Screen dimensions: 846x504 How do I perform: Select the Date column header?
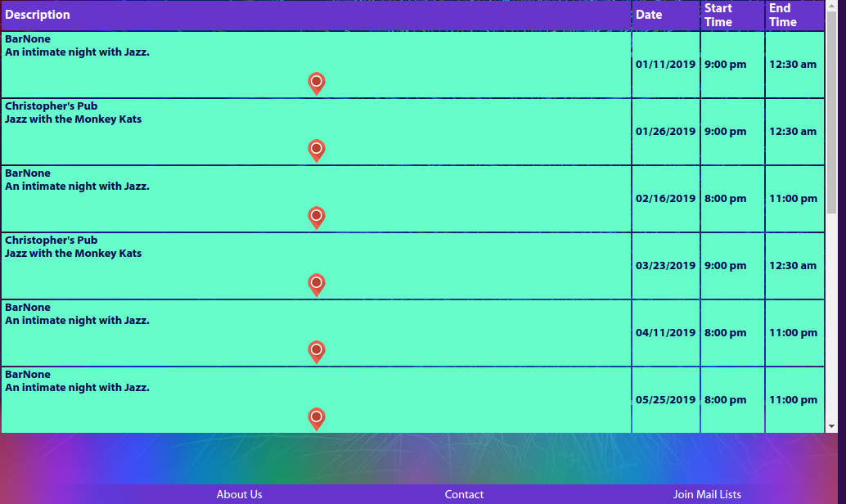[x=649, y=15]
